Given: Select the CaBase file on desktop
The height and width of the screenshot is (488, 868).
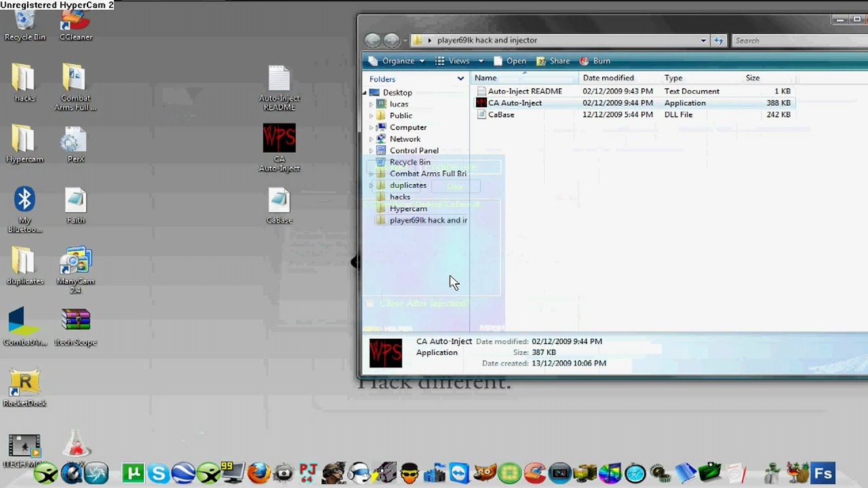Looking at the screenshot, I should coord(279,206).
